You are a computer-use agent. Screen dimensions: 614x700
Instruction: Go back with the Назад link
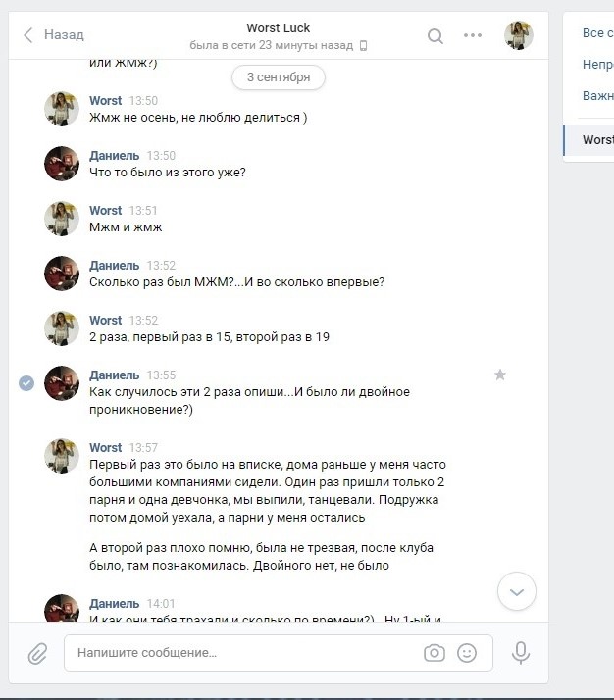[64, 35]
